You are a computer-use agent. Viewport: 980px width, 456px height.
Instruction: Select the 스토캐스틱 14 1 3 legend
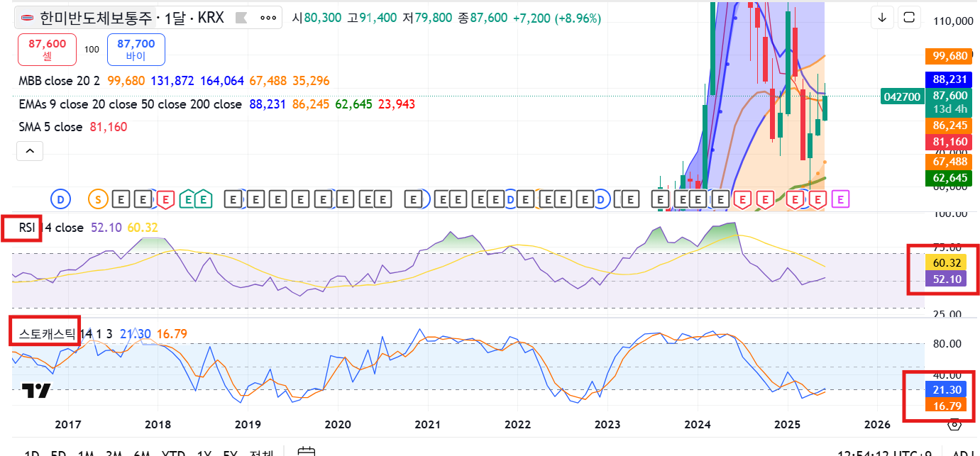coord(65,333)
